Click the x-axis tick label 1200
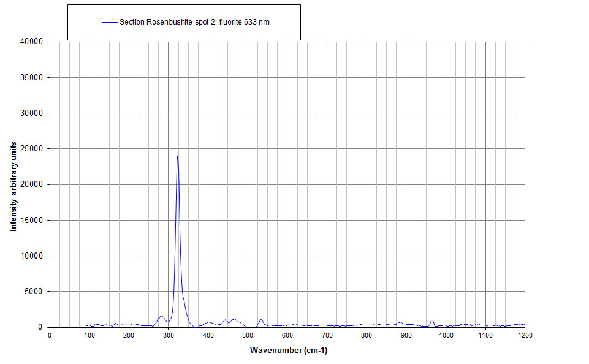 click(525, 336)
